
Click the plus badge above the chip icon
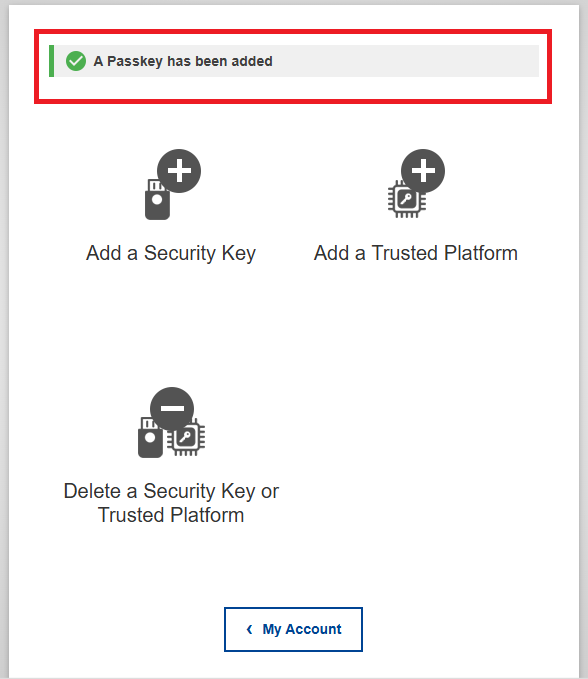coord(423,171)
